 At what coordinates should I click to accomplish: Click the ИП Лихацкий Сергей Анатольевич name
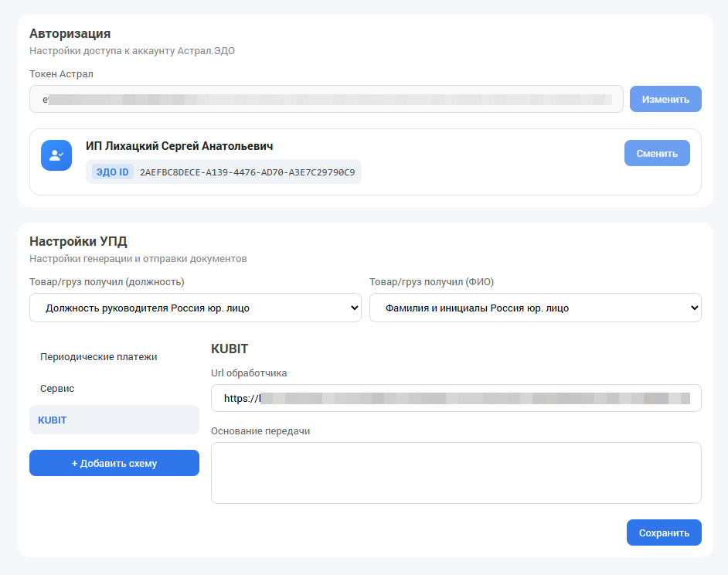tap(179, 146)
